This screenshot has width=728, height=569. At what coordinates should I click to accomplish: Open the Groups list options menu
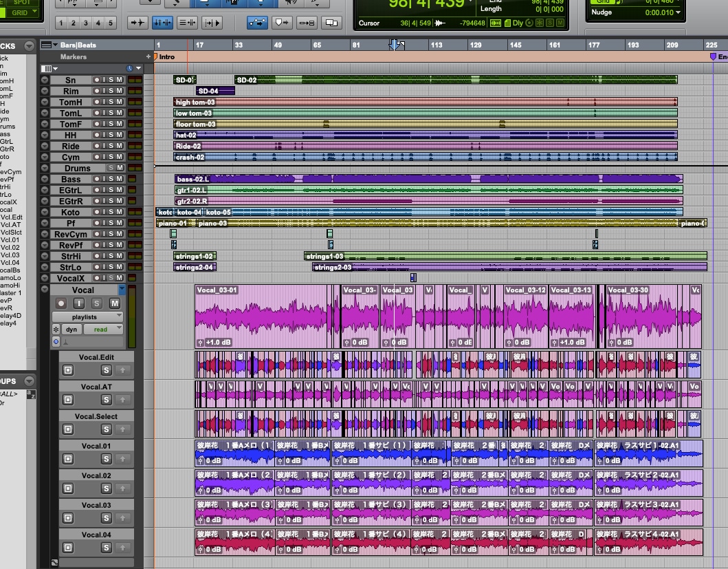pyautogui.click(x=30, y=380)
